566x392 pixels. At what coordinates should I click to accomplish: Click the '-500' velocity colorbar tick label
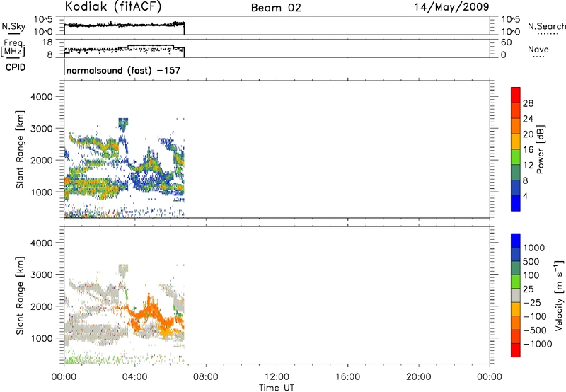pos(535,330)
